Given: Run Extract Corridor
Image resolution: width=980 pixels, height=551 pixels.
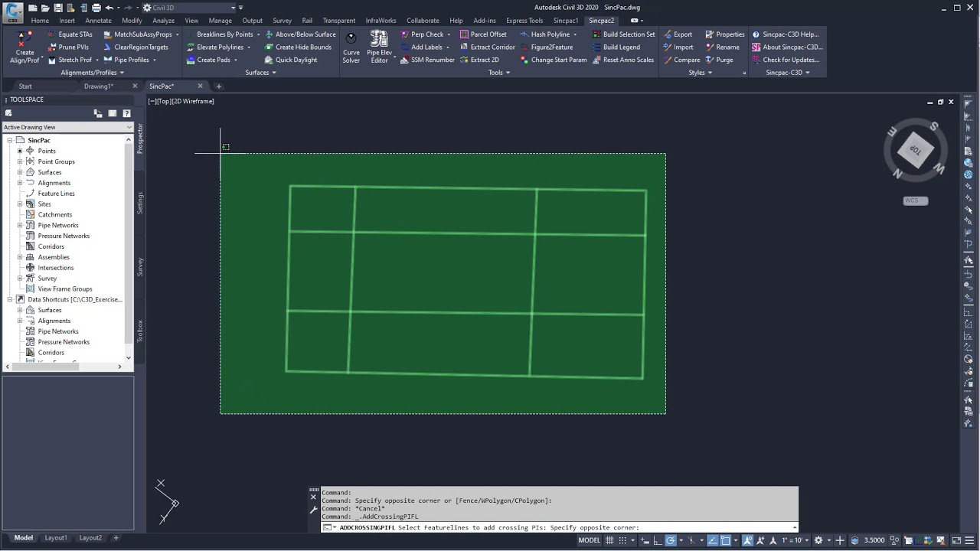Looking at the screenshot, I should click(x=487, y=47).
